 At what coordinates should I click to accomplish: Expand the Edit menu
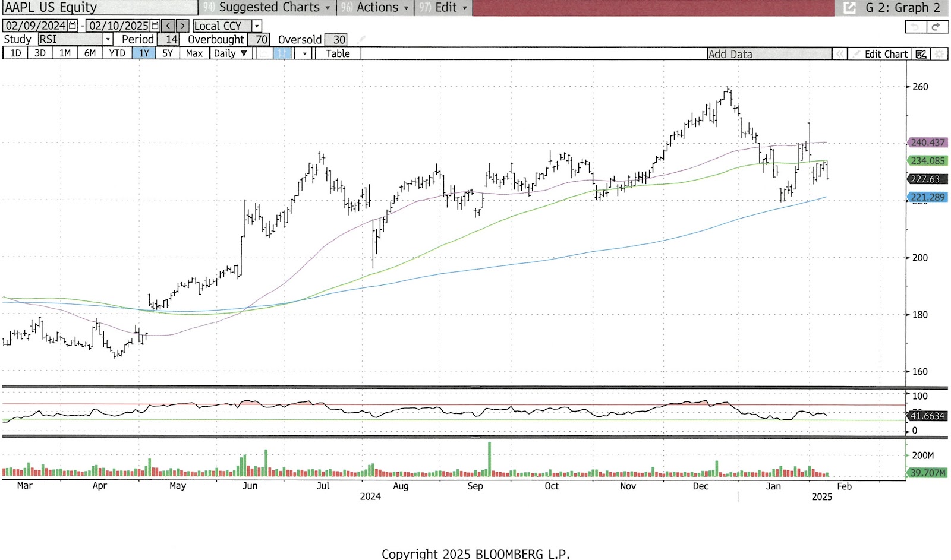(443, 8)
